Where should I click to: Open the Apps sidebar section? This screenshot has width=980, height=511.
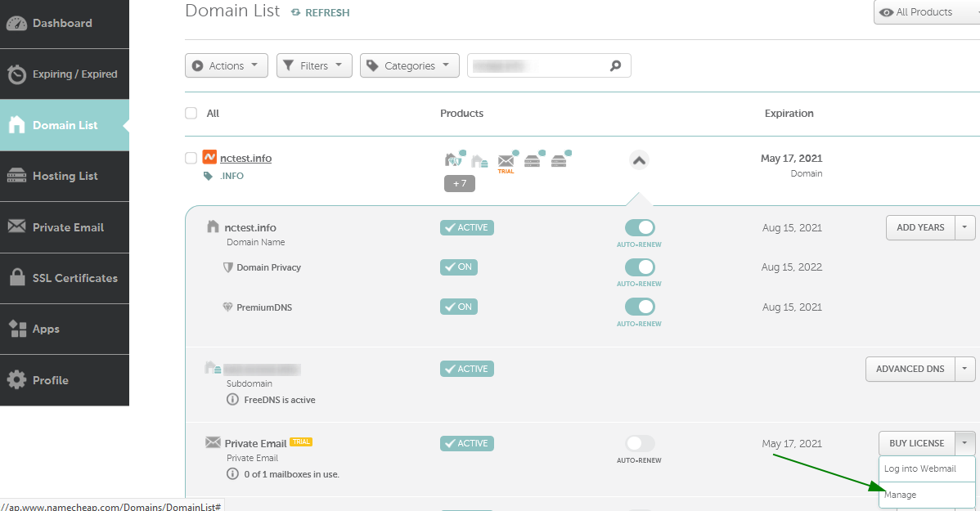point(65,329)
